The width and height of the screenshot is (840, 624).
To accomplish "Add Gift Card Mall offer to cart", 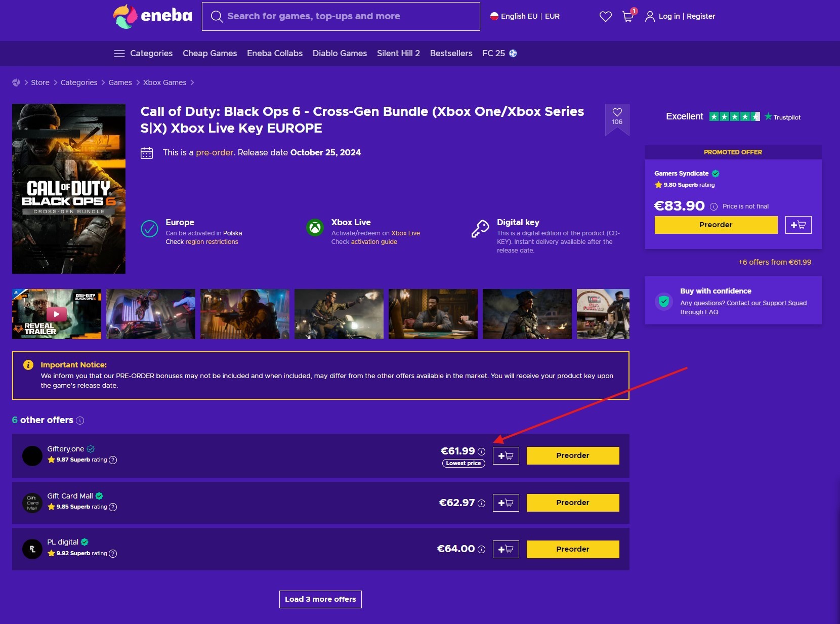I will click(x=506, y=503).
